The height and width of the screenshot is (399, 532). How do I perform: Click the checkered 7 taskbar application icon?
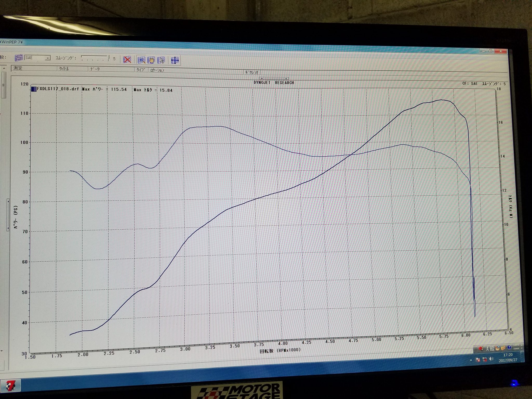[x=10, y=386]
